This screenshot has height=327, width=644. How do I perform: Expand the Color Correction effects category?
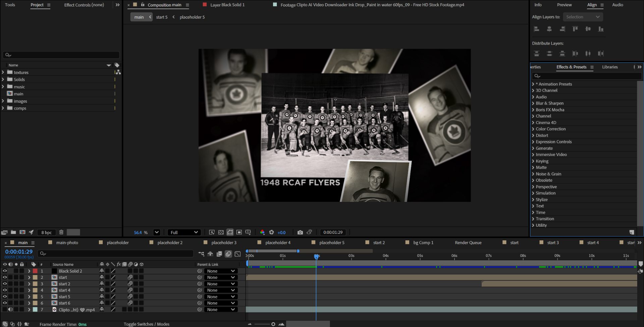tap(533, 129)
